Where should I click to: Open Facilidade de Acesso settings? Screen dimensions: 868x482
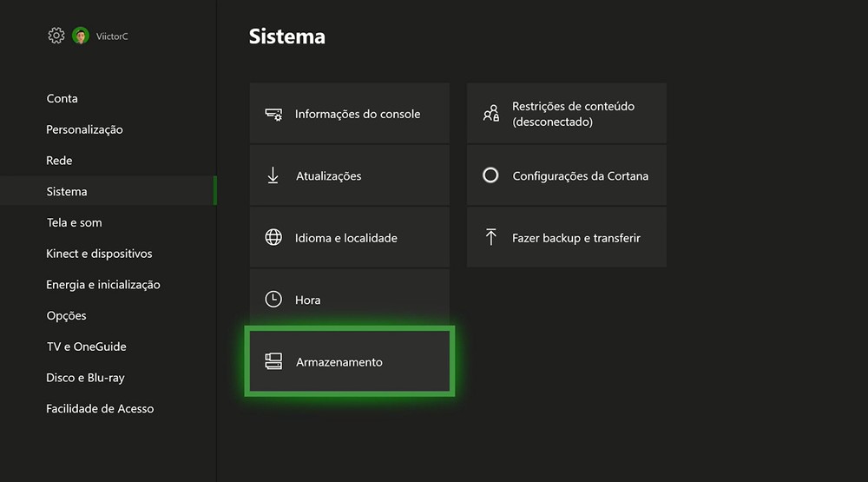click(x=100, y=408)
